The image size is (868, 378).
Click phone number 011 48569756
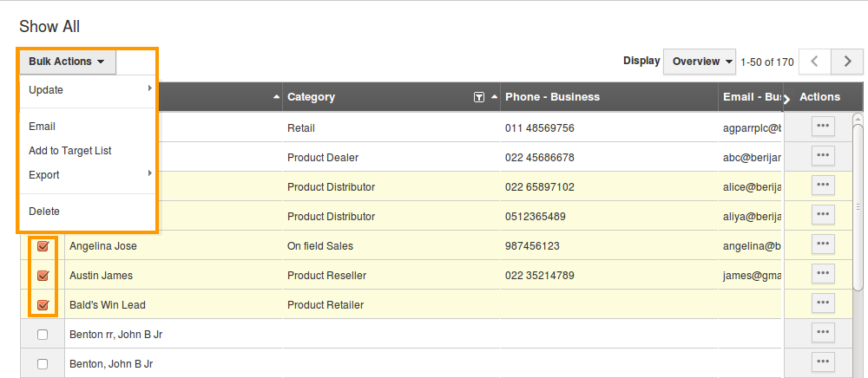pyautogui.click(x=540, y=128)
